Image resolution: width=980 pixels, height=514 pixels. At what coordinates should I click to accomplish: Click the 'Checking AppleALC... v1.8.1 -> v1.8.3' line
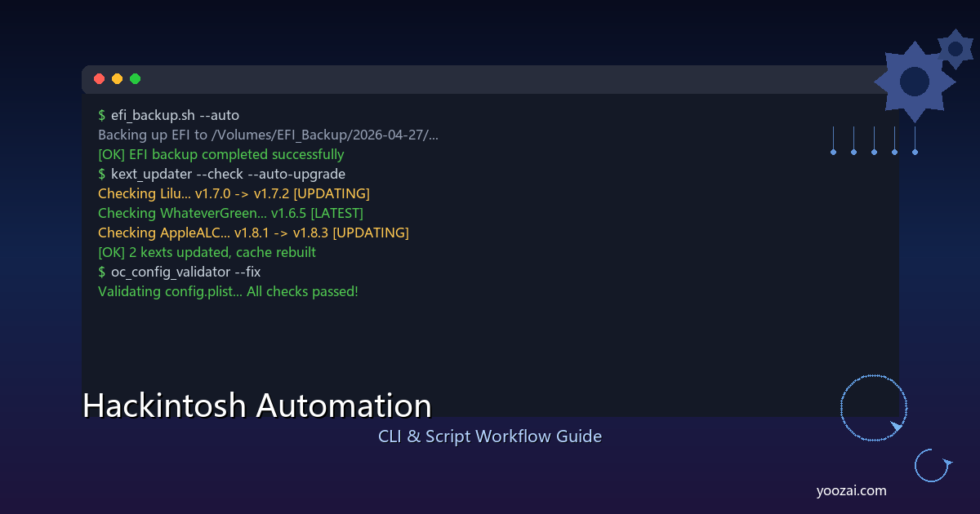[x=253, y=233]
